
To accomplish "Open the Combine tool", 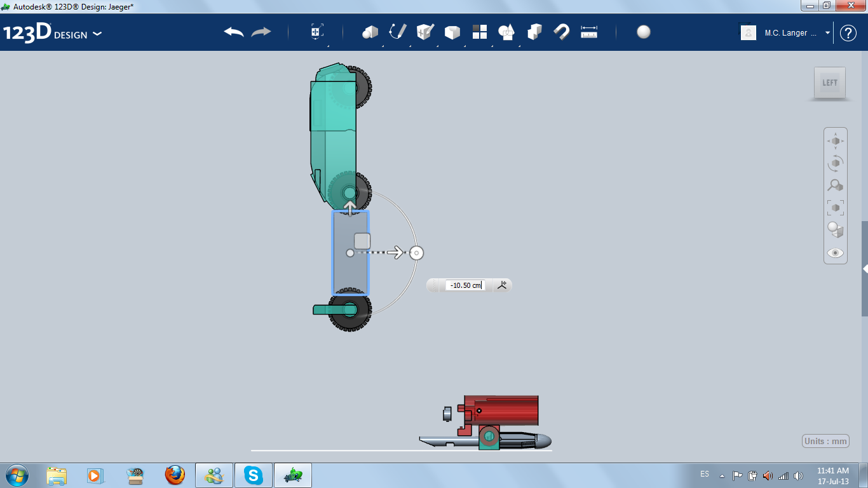I will tap(534, 32).
